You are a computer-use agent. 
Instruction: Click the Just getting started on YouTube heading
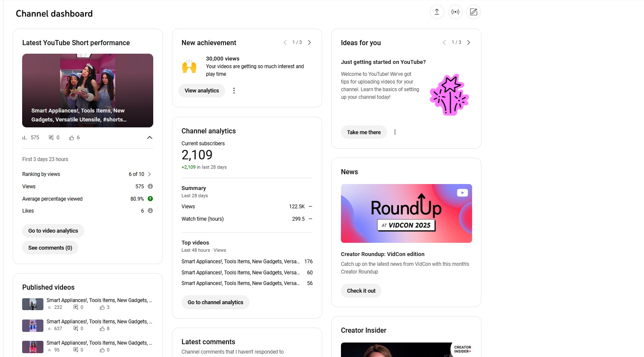[383, 62]
